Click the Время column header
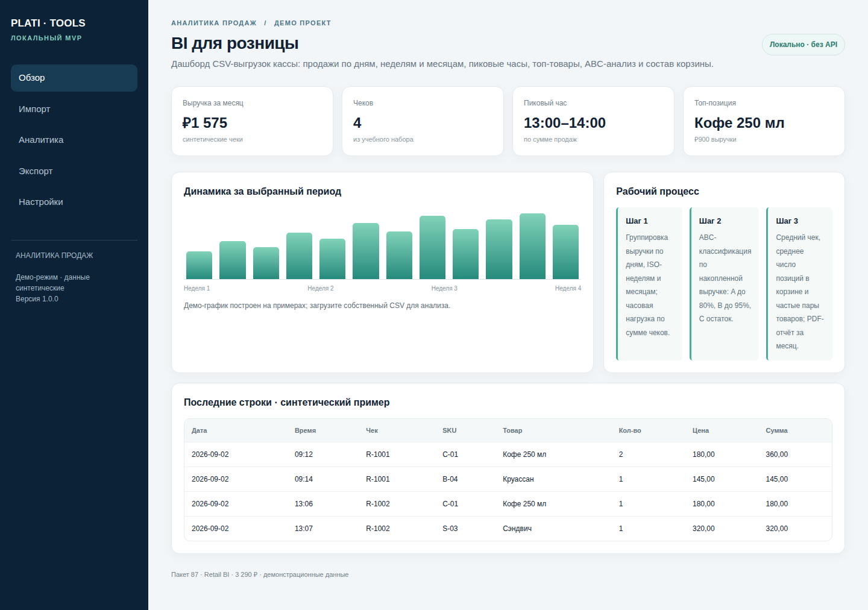 (x=306, y=430)
